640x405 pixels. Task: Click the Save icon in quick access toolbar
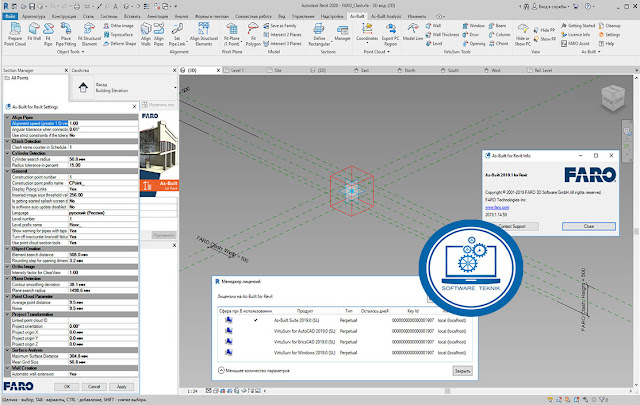(32, 7)
